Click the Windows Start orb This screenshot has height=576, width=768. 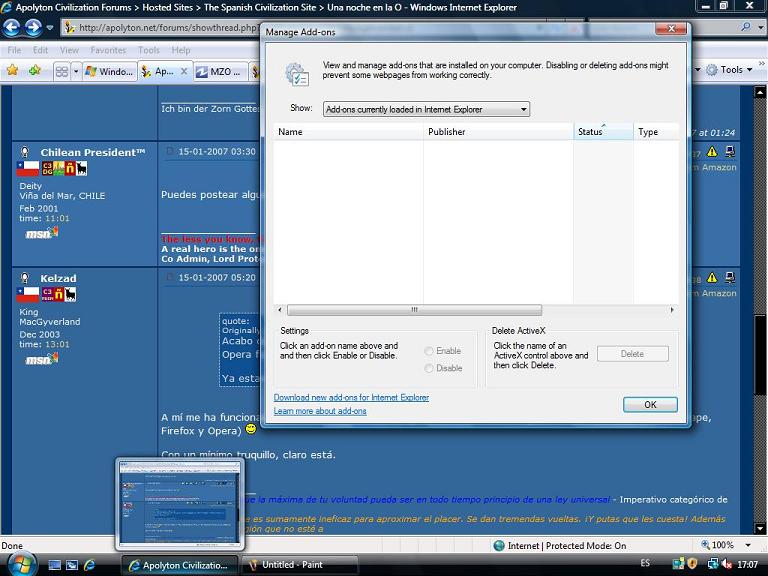tap(20, 562)
